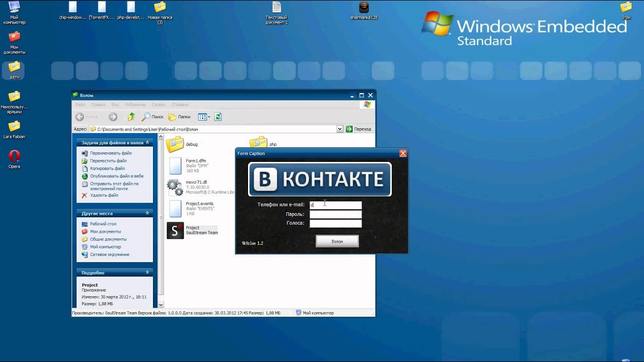Close the Form Caption window
Image resolution: width=644 pixels, height=362 pixels.
pyautogui.click(x=403, y=153)
